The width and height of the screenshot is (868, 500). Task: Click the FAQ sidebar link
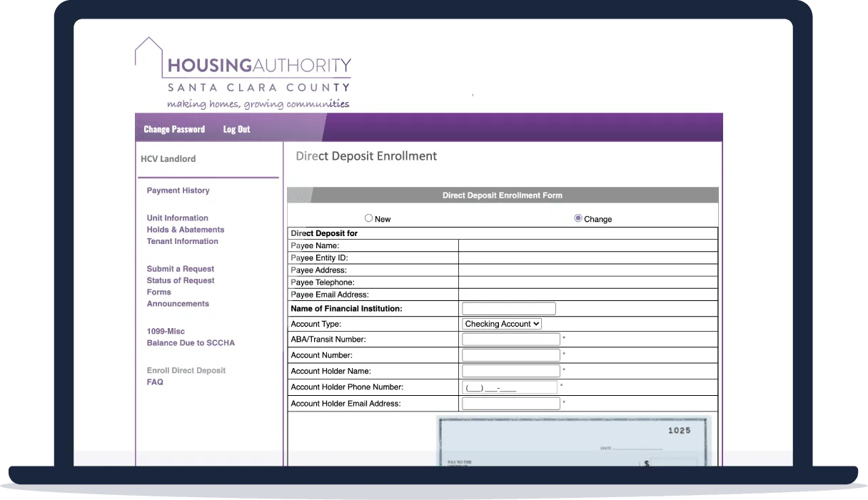(x=155, y=382)
